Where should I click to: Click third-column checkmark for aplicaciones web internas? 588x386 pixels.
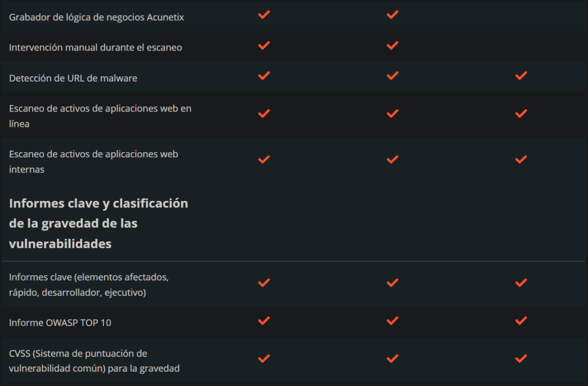(x=521, y=159)
